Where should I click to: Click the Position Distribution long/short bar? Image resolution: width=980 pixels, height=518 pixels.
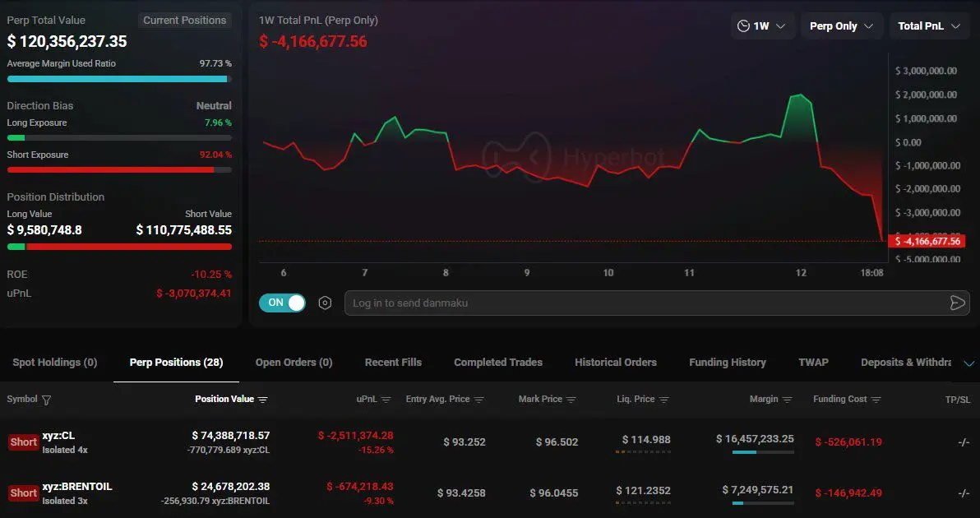[x=119, y=246]
